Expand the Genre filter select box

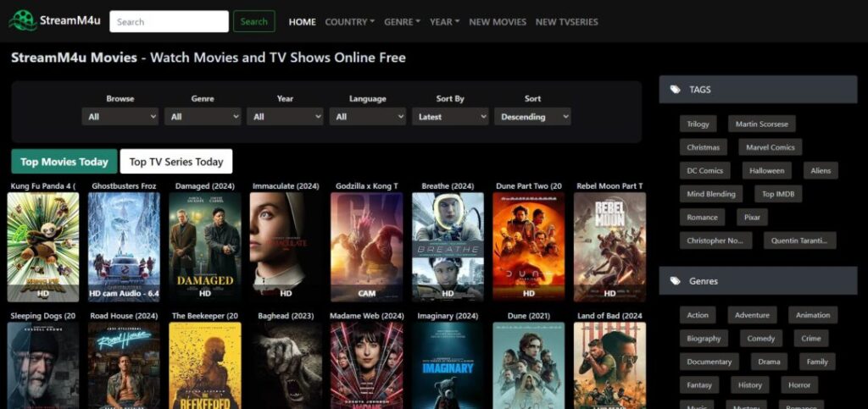pyautogui.click(x=203, y=117)
